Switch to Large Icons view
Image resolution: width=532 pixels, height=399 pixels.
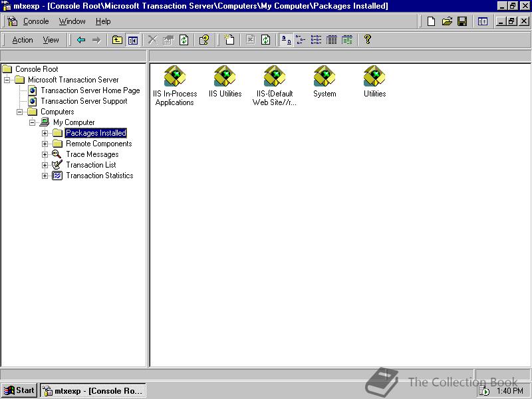tap(286, 40)
